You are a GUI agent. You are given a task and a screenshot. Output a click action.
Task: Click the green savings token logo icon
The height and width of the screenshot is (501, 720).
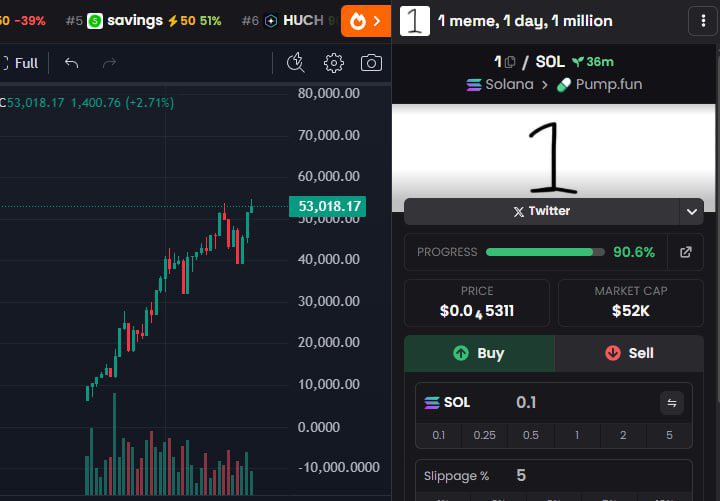click(95, 21)
